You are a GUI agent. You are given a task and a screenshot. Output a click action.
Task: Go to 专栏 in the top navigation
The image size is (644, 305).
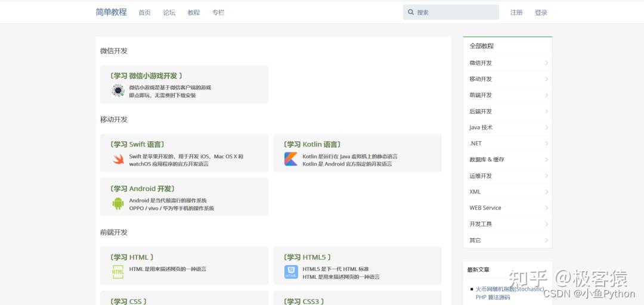pyautogui.click(x=218, y=13)
